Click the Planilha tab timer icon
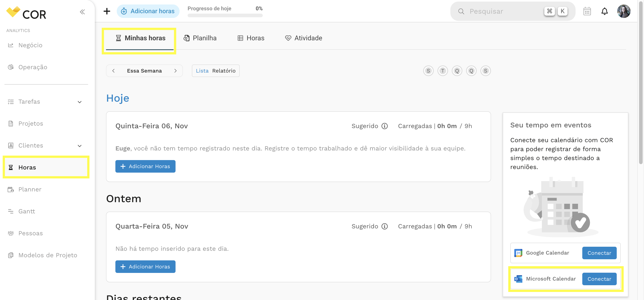Image resolution: width=644 pixels, height=300 pixels. click(x=186, y=38)
